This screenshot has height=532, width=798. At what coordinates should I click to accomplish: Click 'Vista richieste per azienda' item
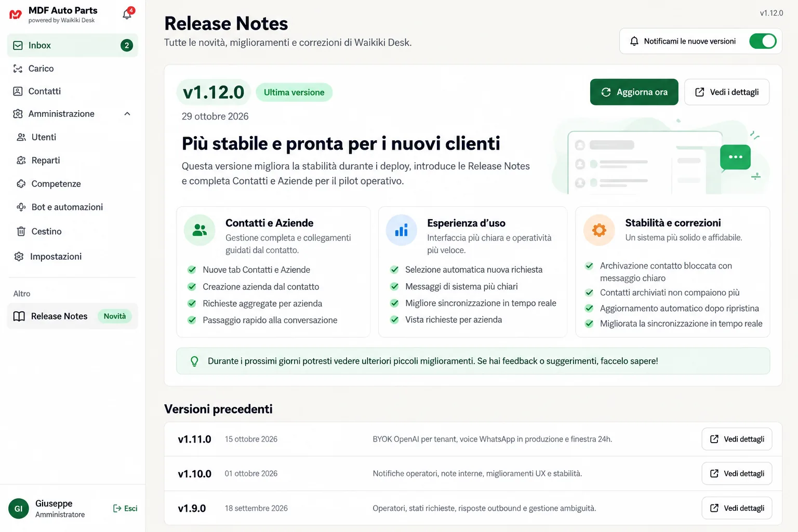click(x=454, y=320)
